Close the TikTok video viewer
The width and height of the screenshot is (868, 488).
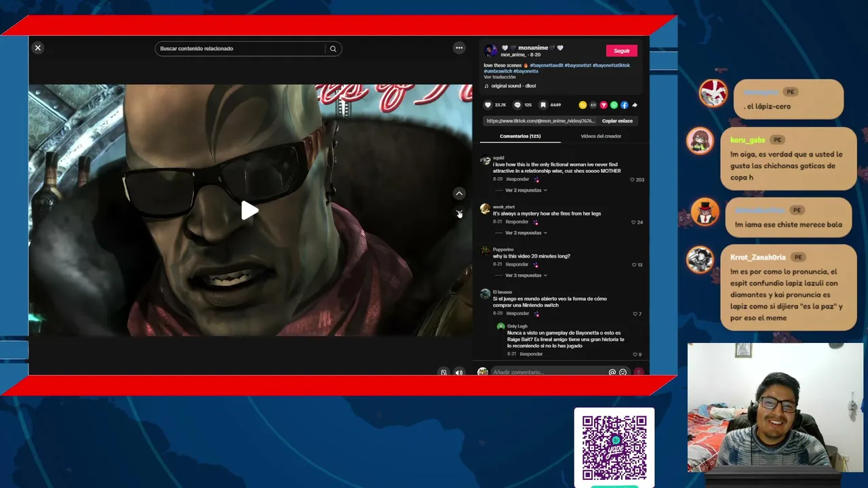click(38, 48)
